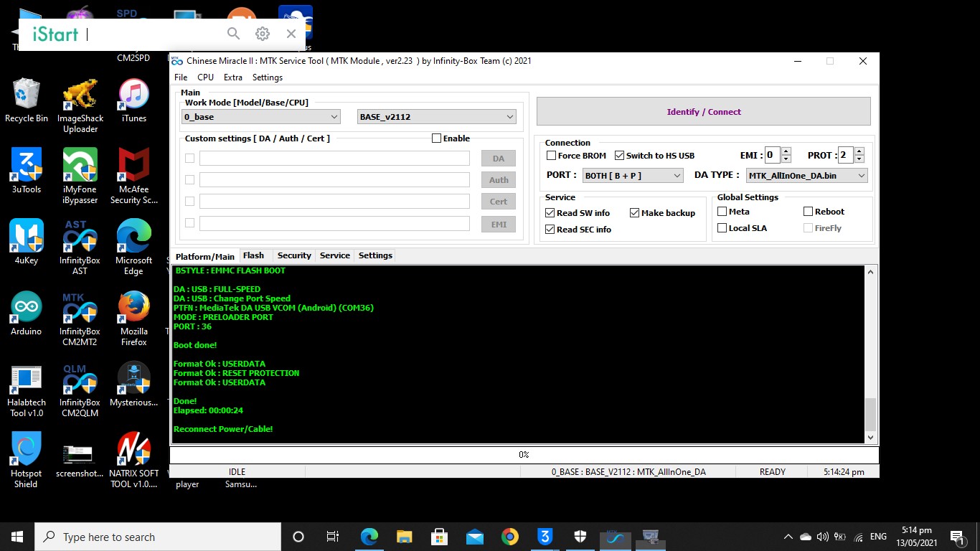Open Google Chrome from the taskbar
Viewport: 980px width, 551px height.
pyautogui.click(x=509, y=536)
